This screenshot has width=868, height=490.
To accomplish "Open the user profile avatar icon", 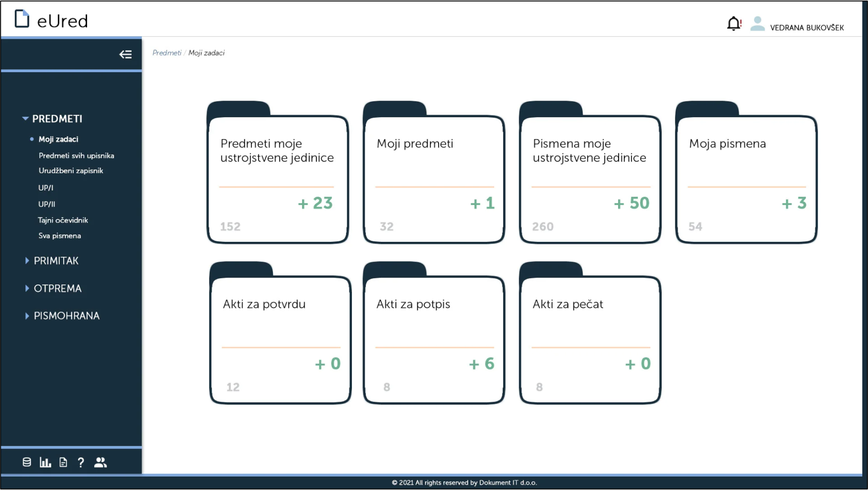I will tap(757, 23).
